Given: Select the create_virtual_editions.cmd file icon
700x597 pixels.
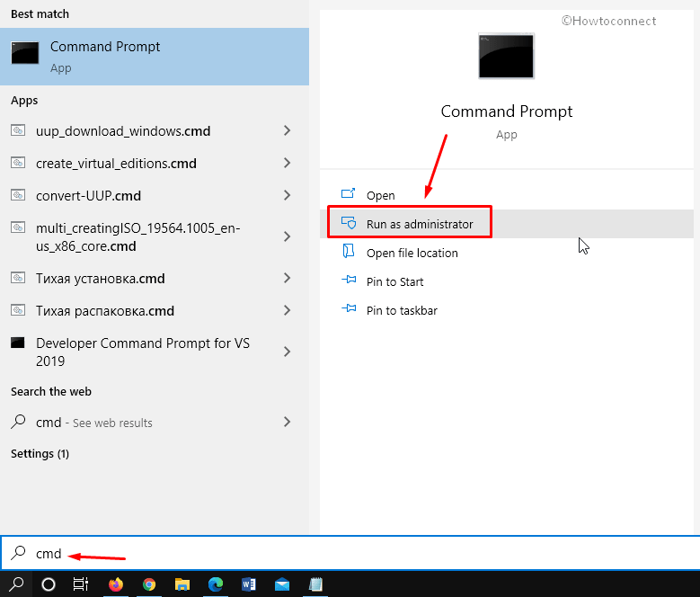Looking at the screenshot, I should pos(18,163).
